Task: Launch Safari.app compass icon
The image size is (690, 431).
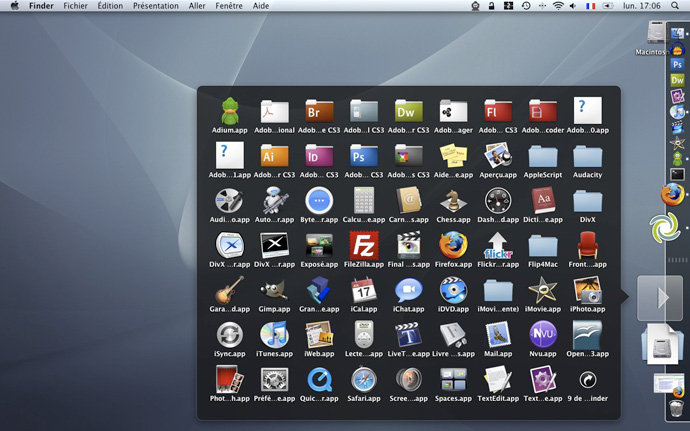Action: 363,379
